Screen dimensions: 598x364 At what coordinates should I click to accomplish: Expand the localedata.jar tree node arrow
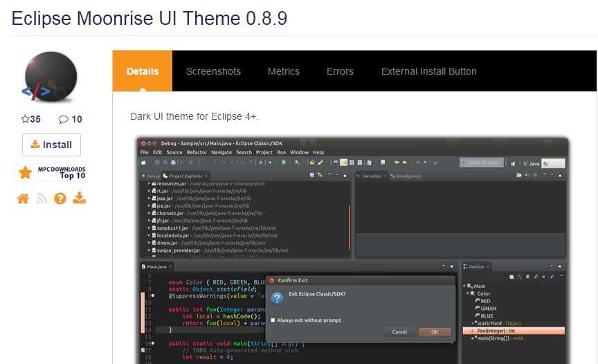[x=149, y=235]
